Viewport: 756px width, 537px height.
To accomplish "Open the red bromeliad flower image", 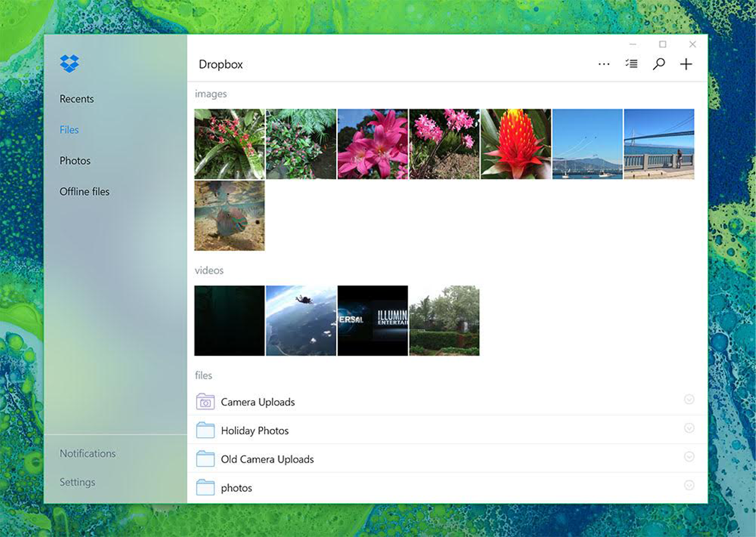I will pyautogui.click(x=516, y=144).
